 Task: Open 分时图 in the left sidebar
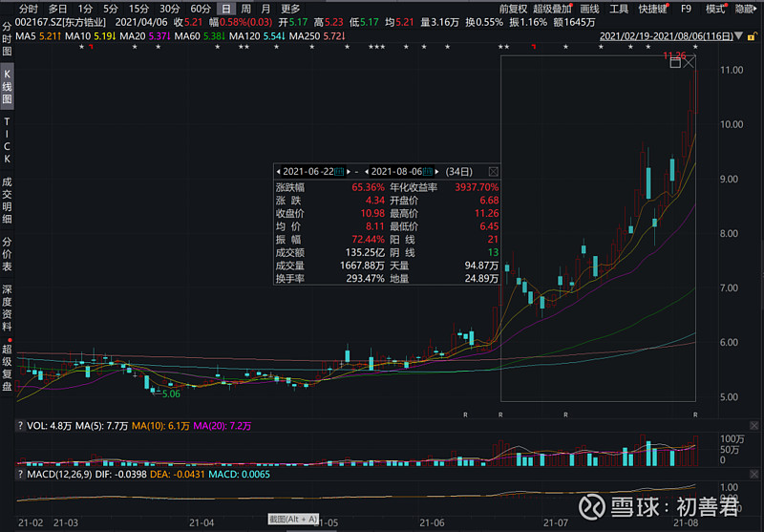[x=7, y=38]
